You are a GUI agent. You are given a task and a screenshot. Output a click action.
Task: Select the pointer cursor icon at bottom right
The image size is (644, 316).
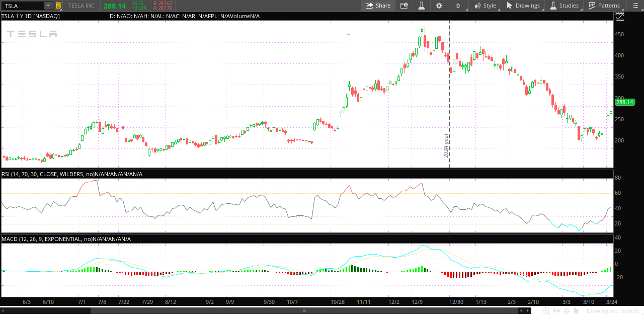click(577, 311)
